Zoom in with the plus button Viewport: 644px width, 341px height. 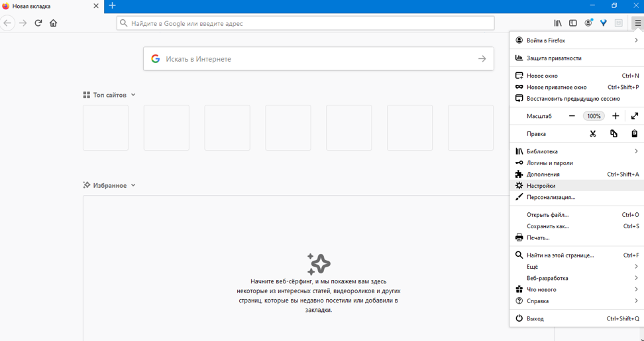click(x=616, y=116)
